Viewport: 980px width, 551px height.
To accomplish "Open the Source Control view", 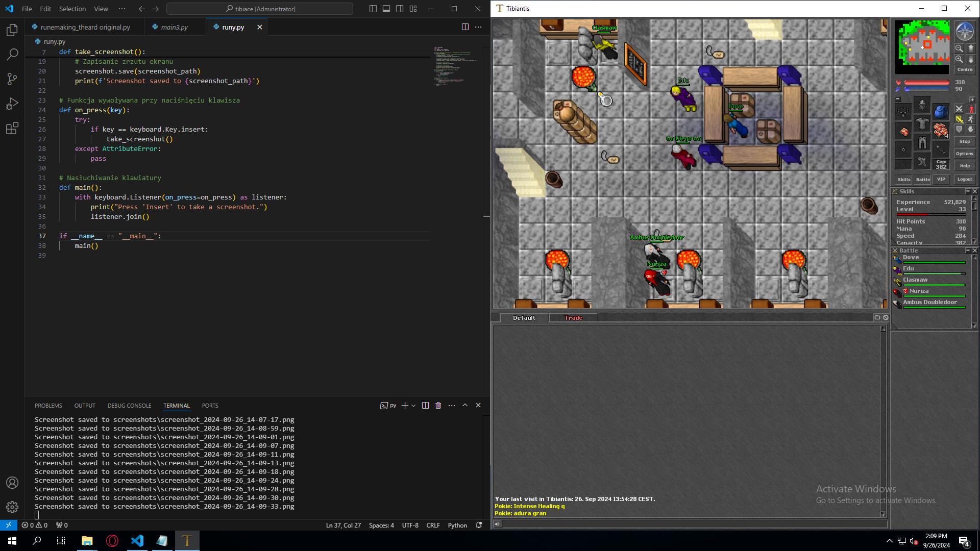I will coord(12,79).
